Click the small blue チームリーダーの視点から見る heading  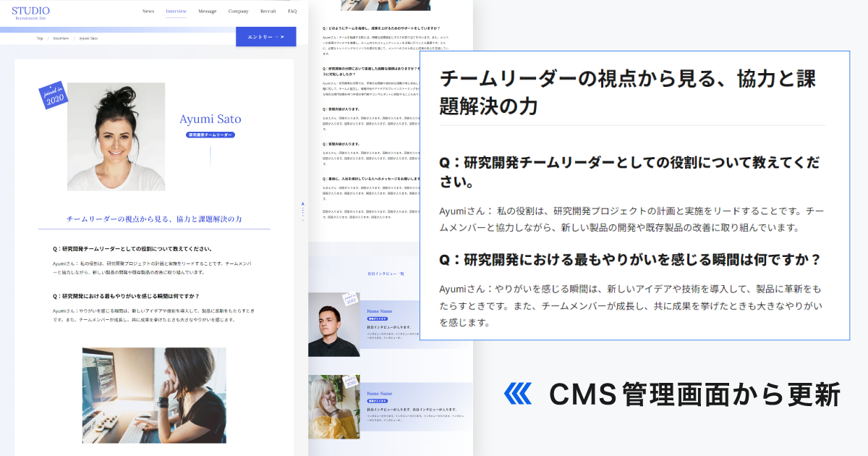[154, 219]
